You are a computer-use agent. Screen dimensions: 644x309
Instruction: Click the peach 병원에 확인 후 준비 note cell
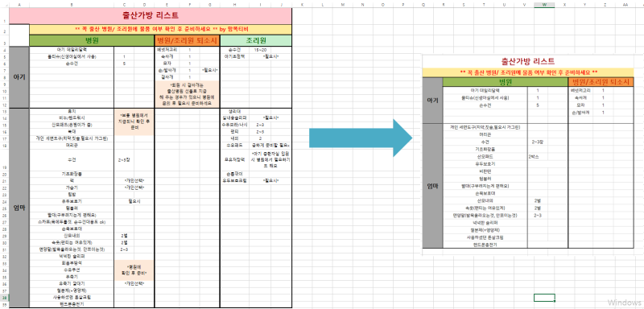coord(134,270)
